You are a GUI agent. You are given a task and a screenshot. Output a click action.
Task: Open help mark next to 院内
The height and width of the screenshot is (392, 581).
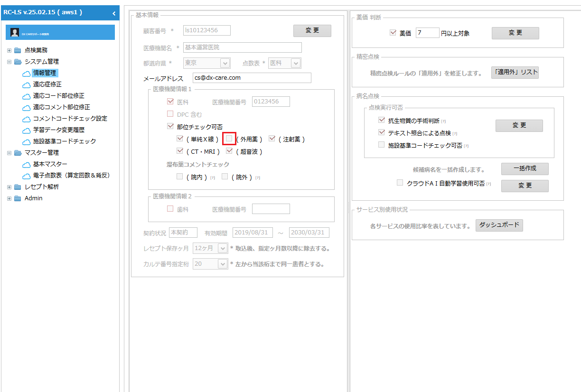tap(212, 177)
